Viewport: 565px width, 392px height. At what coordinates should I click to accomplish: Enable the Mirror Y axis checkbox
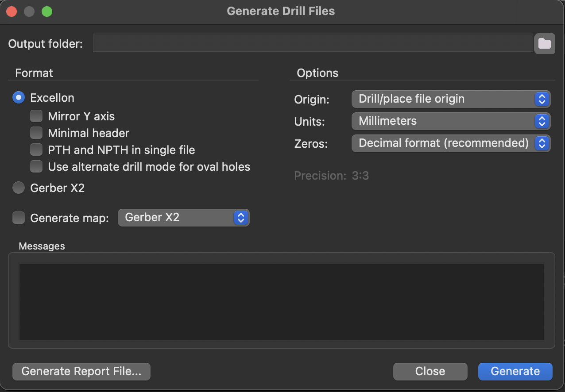(36, 116)
